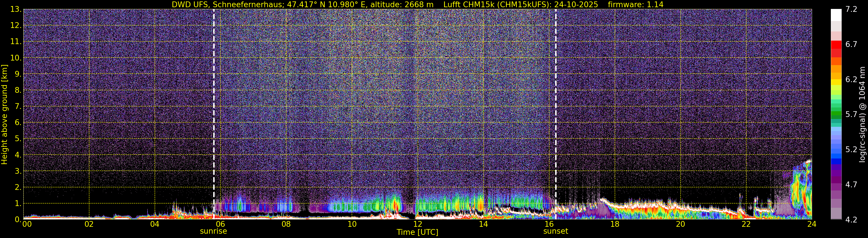This screenshot has width=868, height=238.
Task: Click the 6.7 colorbar value
Action: point(851,44)
